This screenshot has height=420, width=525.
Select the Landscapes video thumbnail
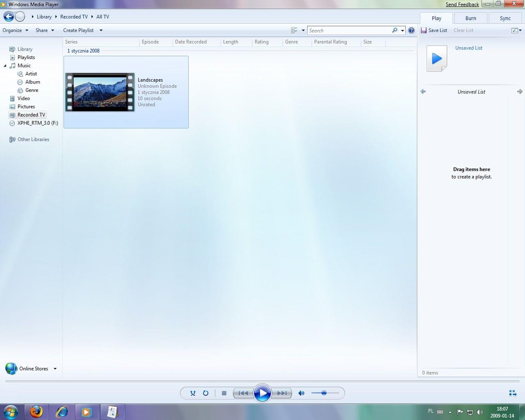100,92
